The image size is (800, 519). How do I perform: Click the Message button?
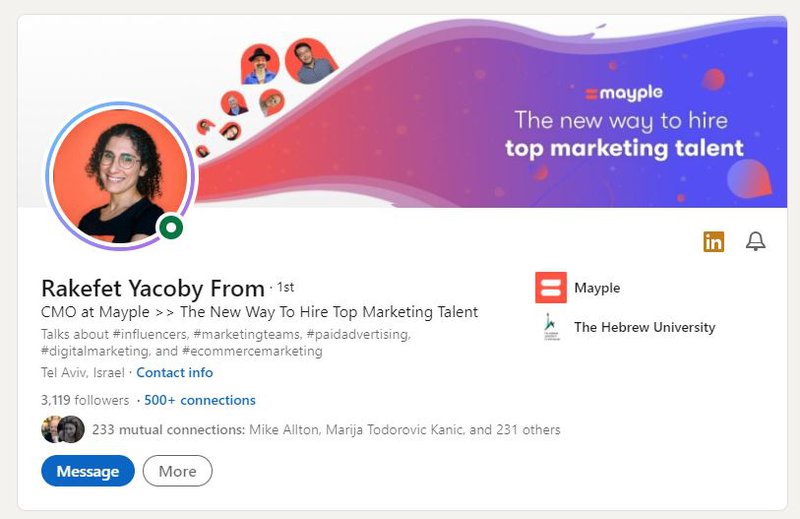88,471
